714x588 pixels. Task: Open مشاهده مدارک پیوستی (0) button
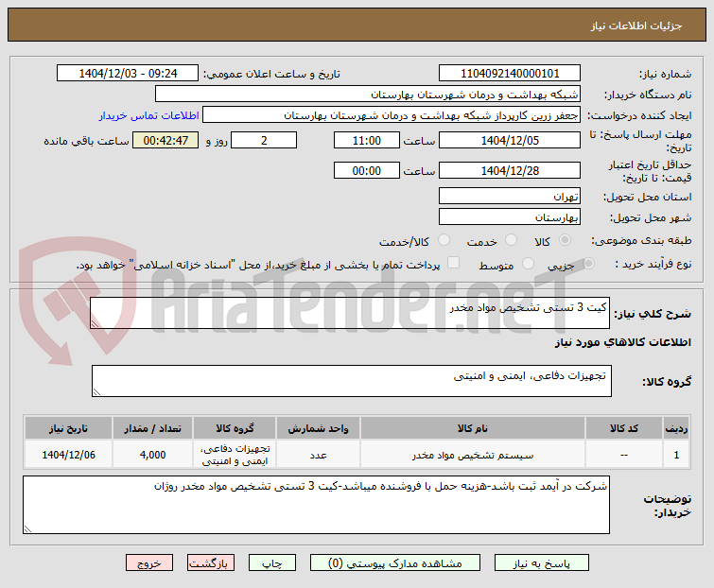[x=394, y=563]
